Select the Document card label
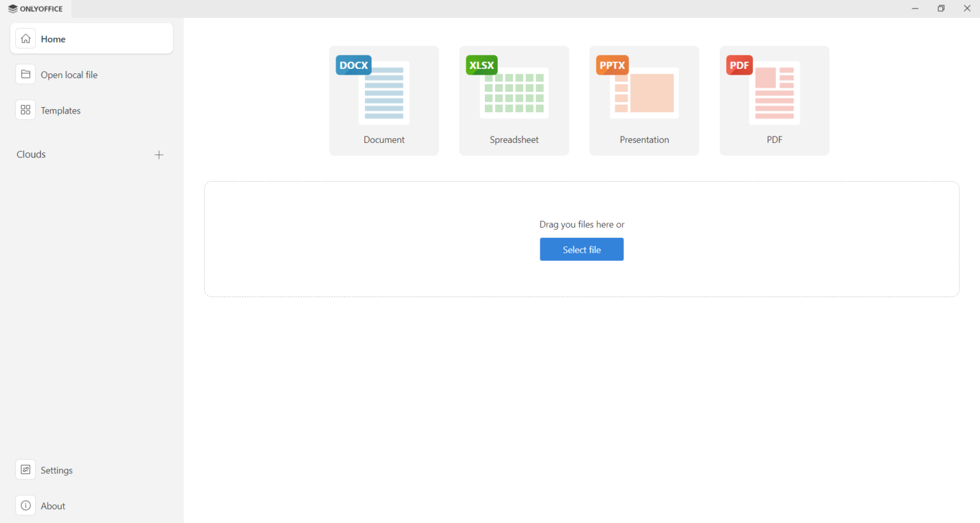 coord(383,139)
